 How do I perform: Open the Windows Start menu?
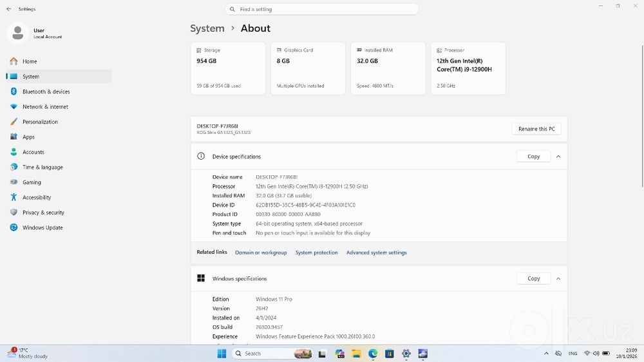[222, 354]
